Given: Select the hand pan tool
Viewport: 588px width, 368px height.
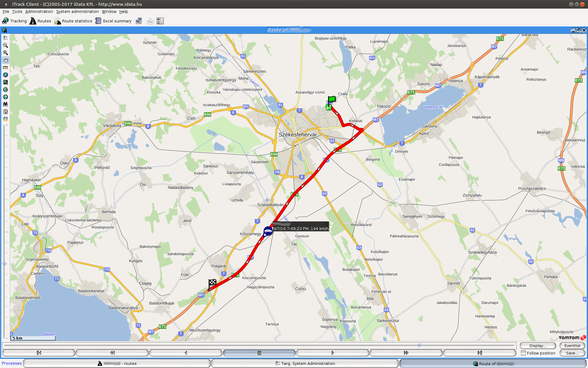Looking at the screenshot, I should 5,60.
